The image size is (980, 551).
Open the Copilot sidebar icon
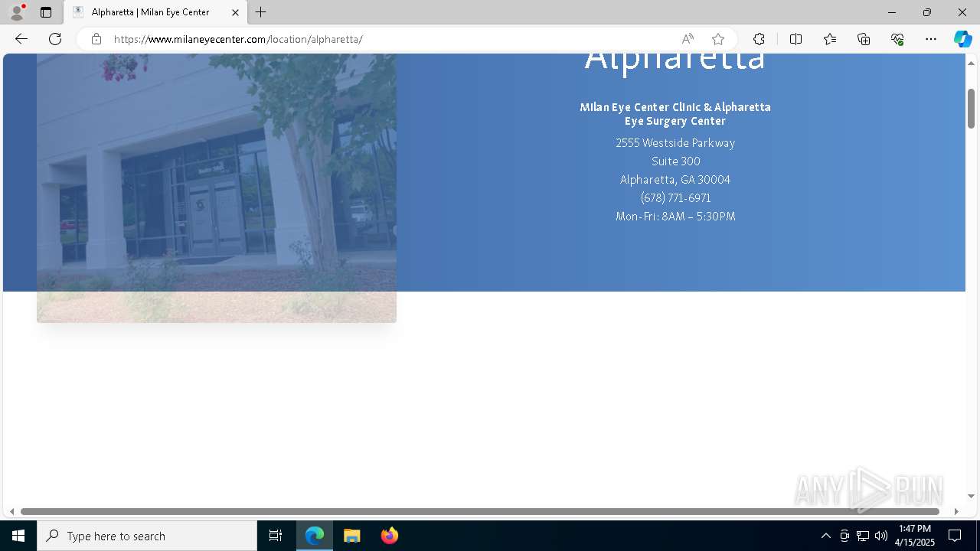coord(962,39)
